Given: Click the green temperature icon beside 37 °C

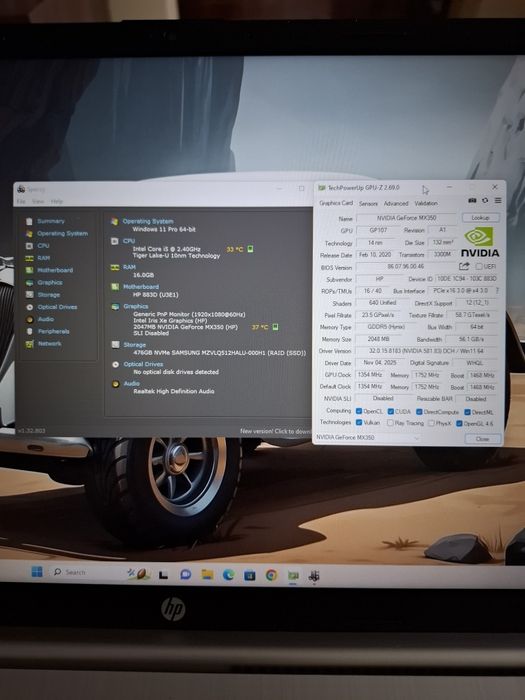Looking at the screenshot, I should tap(275, 327).
